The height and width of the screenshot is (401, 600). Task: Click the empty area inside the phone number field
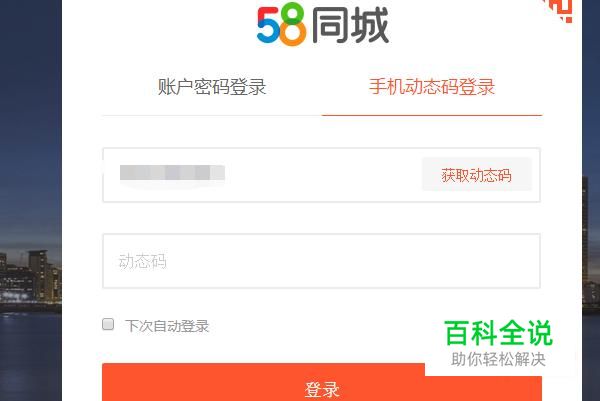coord(323,175)
